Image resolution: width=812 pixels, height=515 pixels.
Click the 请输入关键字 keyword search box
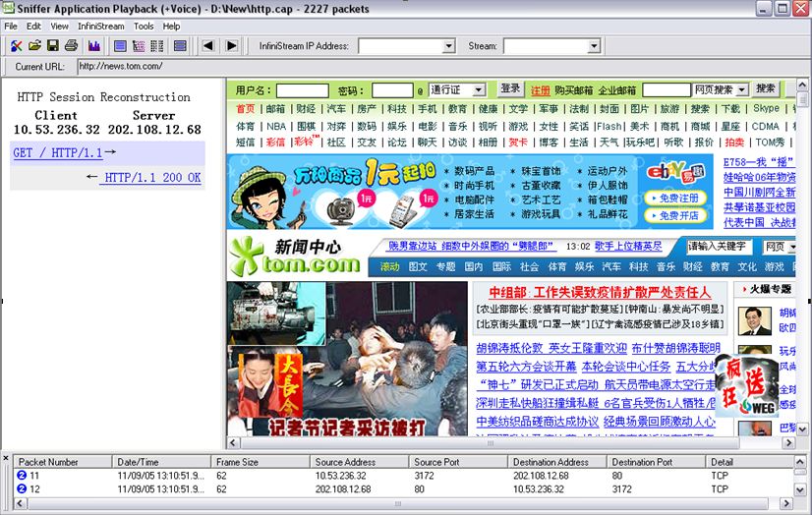(x=722, y=247)
